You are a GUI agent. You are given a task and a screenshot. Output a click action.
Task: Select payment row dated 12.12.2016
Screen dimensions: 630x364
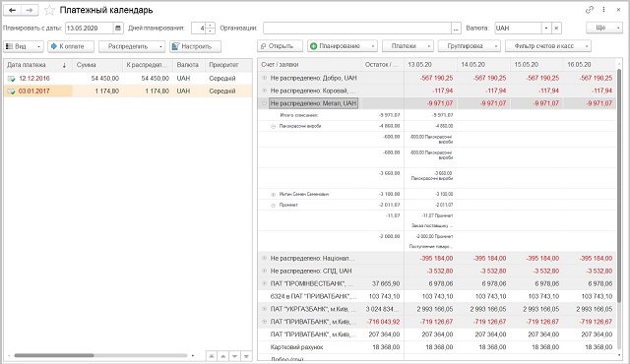click(x=128, y=79)
